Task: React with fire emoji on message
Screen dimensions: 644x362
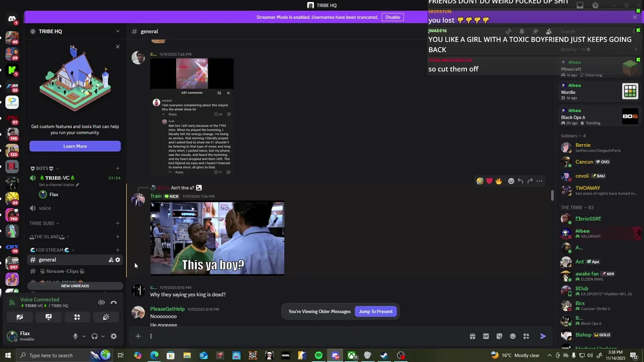Action: coord(499,181)
